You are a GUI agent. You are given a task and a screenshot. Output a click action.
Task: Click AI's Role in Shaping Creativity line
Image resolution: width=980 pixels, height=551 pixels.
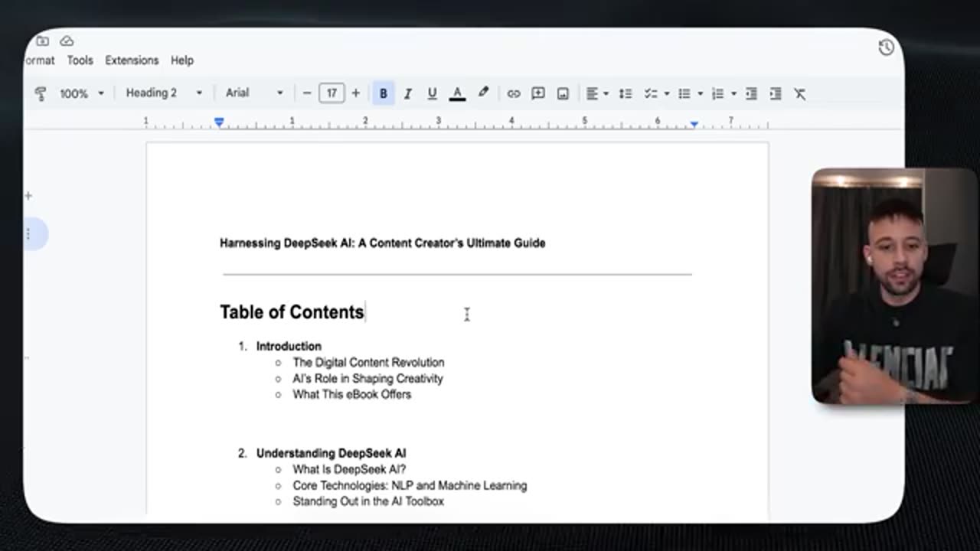coord(367,378)
